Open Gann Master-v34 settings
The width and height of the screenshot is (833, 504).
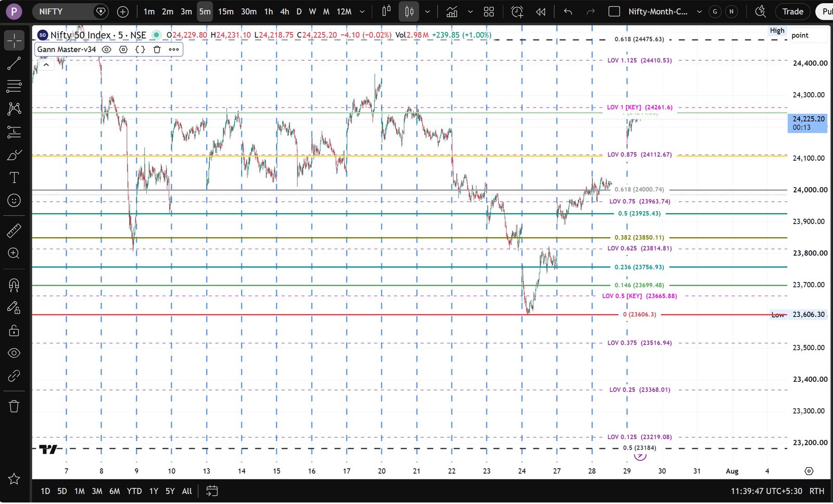(x=123, y=49)
